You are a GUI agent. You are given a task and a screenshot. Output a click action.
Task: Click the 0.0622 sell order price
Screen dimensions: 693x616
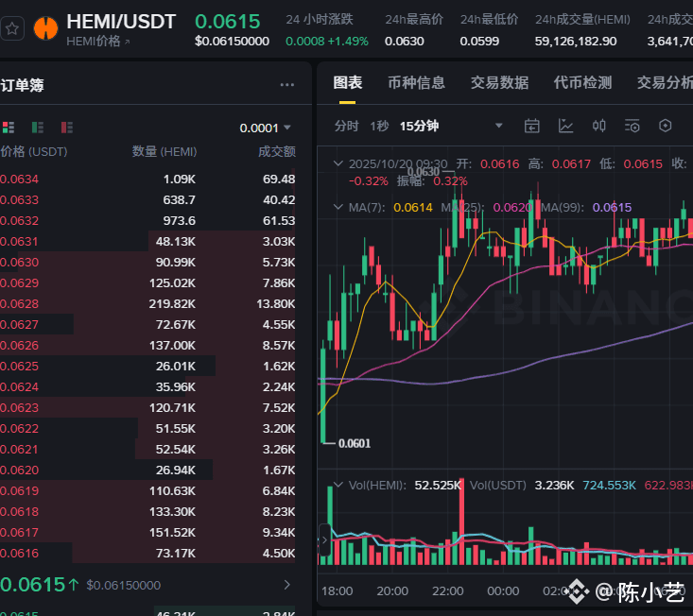[19, 428]
